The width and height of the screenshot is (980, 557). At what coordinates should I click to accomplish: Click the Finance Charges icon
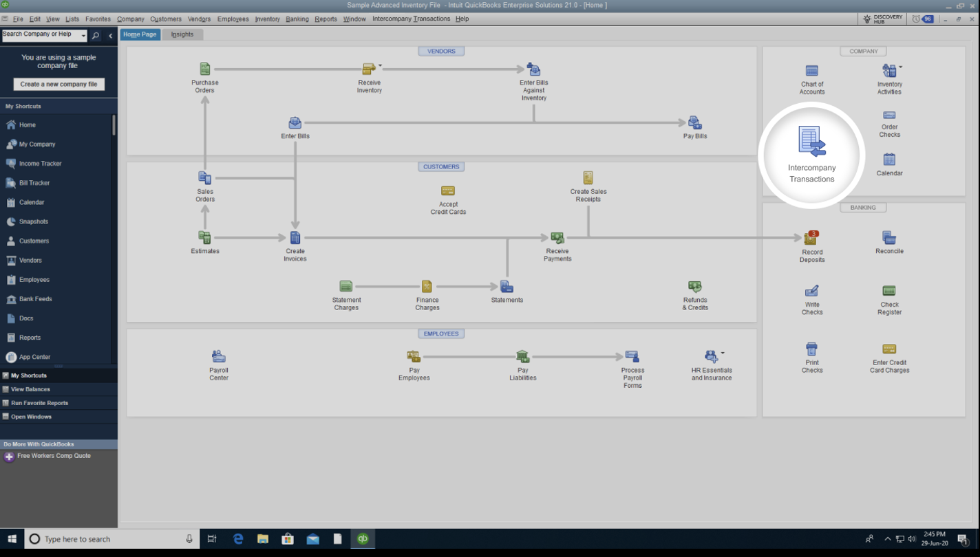click(427, 286)
